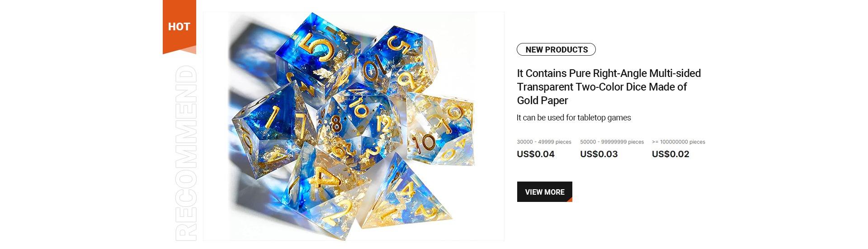Select the >= 100000000 pieces tier label

click(678, 142)
